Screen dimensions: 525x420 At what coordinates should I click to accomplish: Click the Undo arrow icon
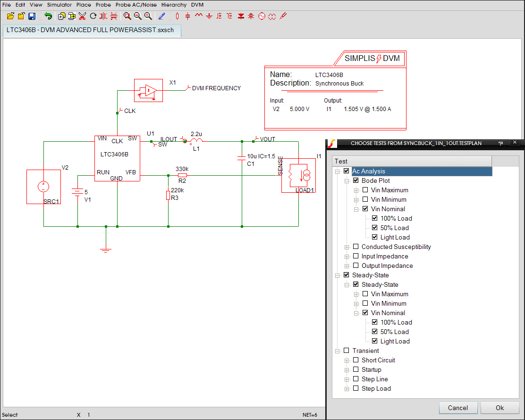click(x=48, y=16)
